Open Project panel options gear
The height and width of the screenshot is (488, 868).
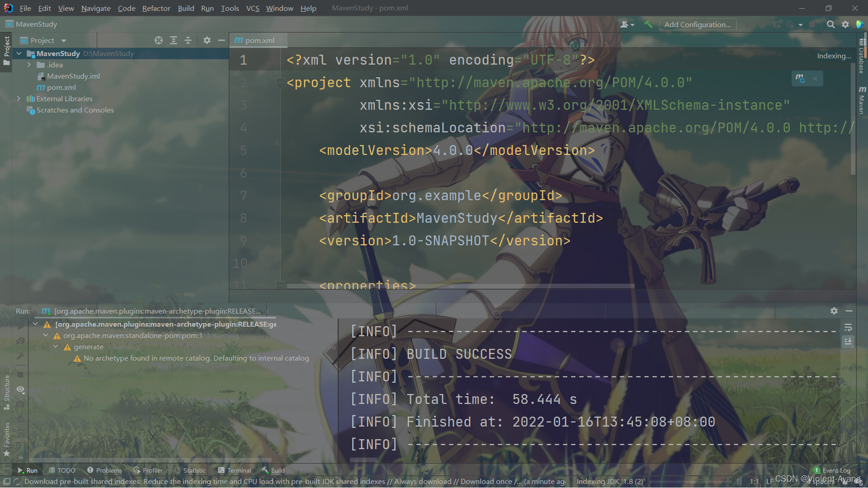(207, 40)
